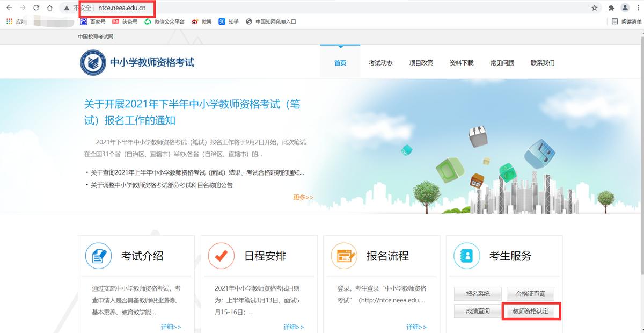Switch to the 考试动态 tab
Viewport: 644px width, 333px height.
coord(380,62)
